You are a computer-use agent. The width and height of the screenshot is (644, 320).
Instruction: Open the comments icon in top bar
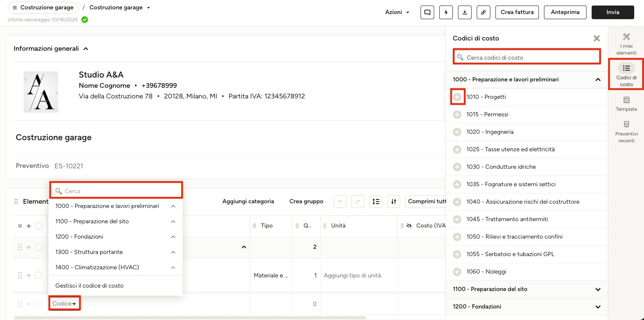click(x=427, y=12)
